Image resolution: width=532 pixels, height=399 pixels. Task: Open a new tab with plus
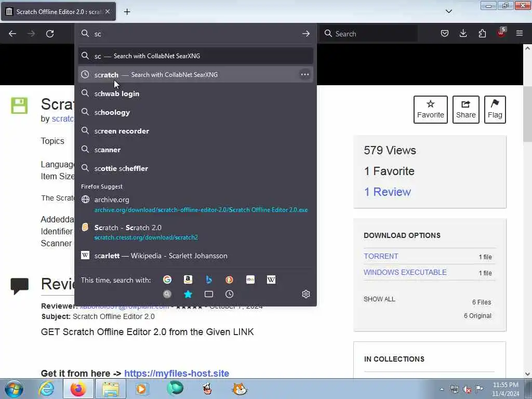click(127, 12)
